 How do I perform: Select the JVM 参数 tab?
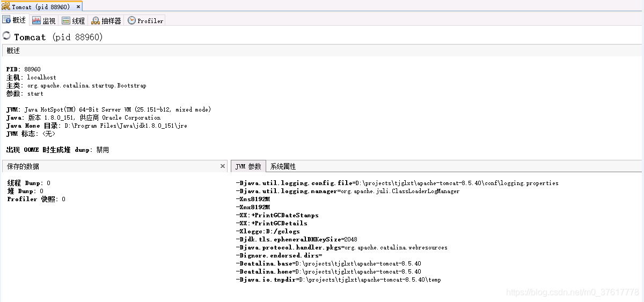[248, 166]
